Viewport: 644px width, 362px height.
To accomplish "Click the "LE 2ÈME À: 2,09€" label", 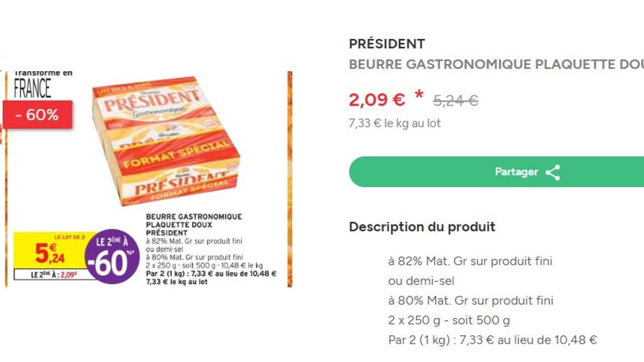I will coord(54,274).
